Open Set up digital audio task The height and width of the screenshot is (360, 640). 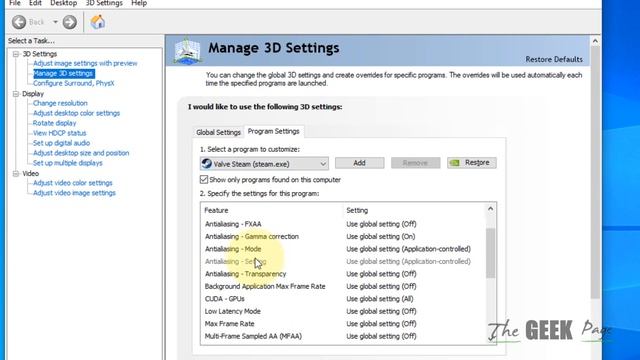pyautogui.click(x=61, y=143)
